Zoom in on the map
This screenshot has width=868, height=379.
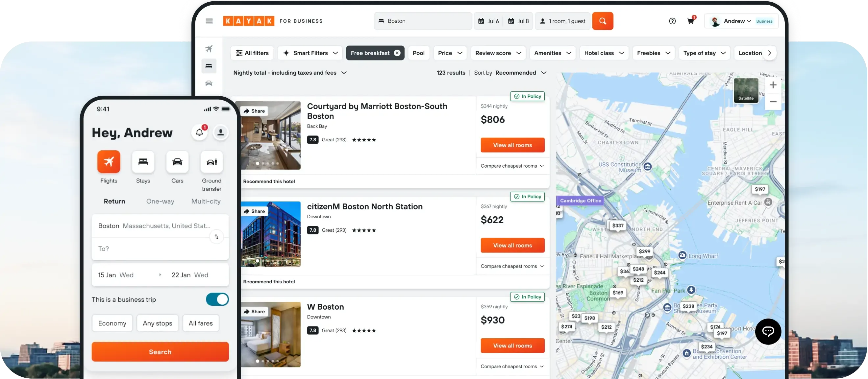(773, 85)
